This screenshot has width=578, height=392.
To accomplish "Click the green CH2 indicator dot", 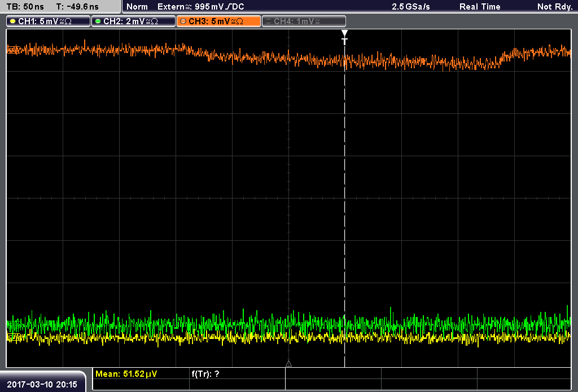I will [98, 21].
